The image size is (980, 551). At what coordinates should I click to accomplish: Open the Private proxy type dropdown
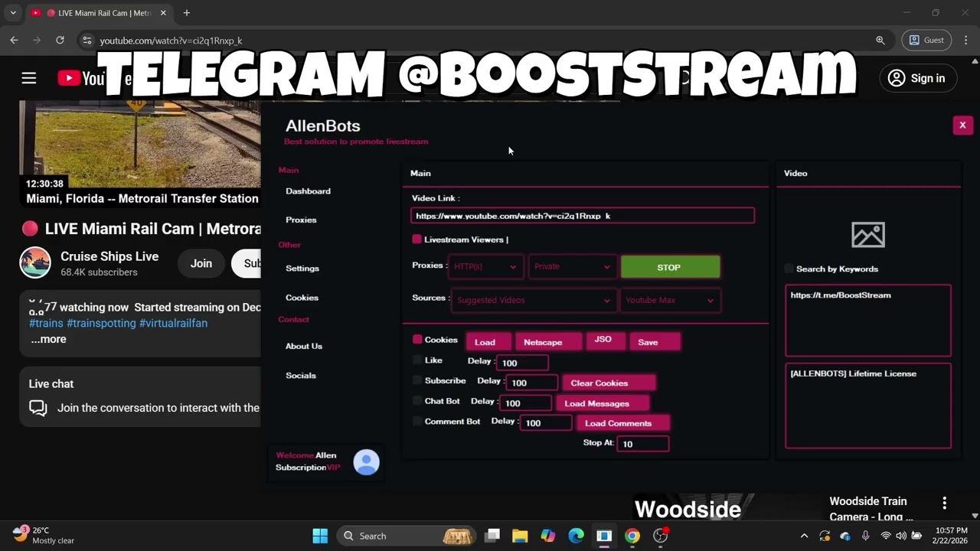(x=572, y=266)
